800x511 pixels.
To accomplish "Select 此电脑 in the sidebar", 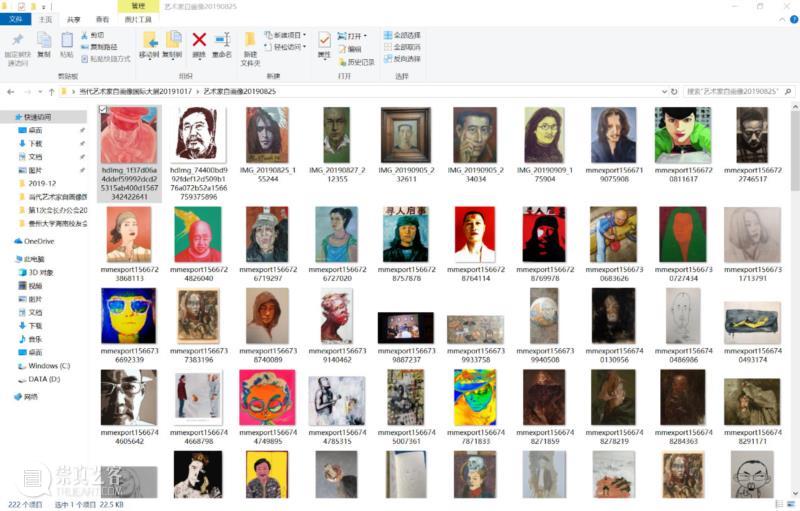I will (31, 259).
